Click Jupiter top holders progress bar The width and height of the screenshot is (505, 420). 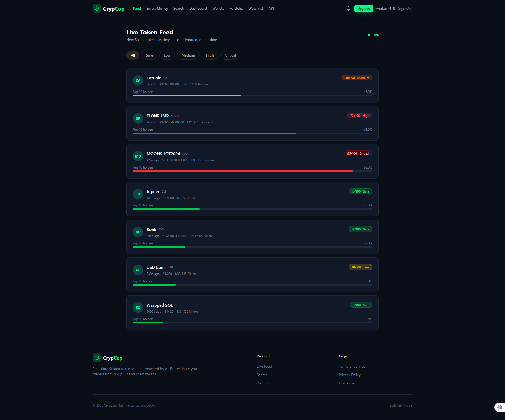252,209
